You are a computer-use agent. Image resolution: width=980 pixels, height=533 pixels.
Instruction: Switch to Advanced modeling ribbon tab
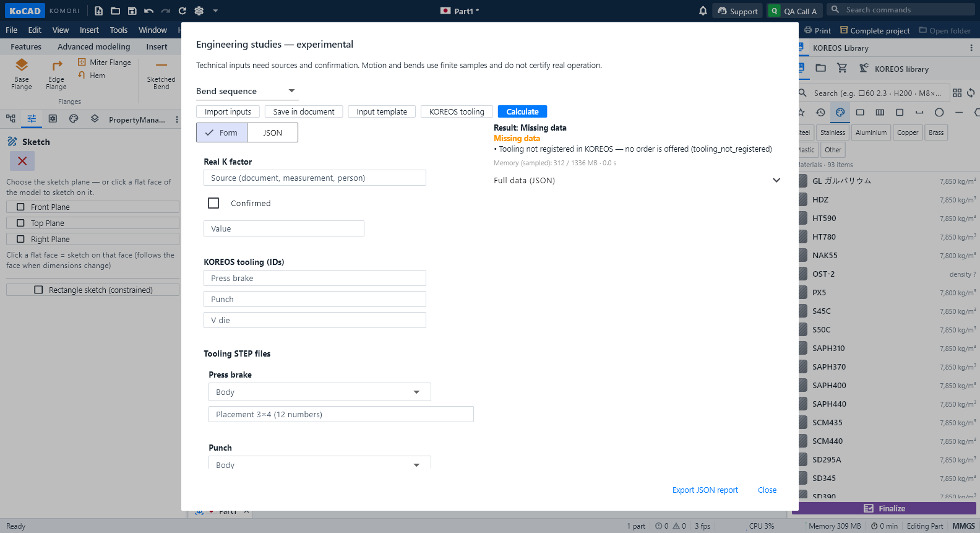pyautogui.click(x=93, y=46)
